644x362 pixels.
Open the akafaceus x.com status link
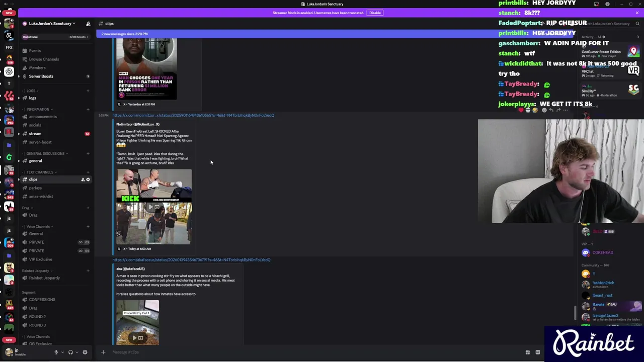191,260
